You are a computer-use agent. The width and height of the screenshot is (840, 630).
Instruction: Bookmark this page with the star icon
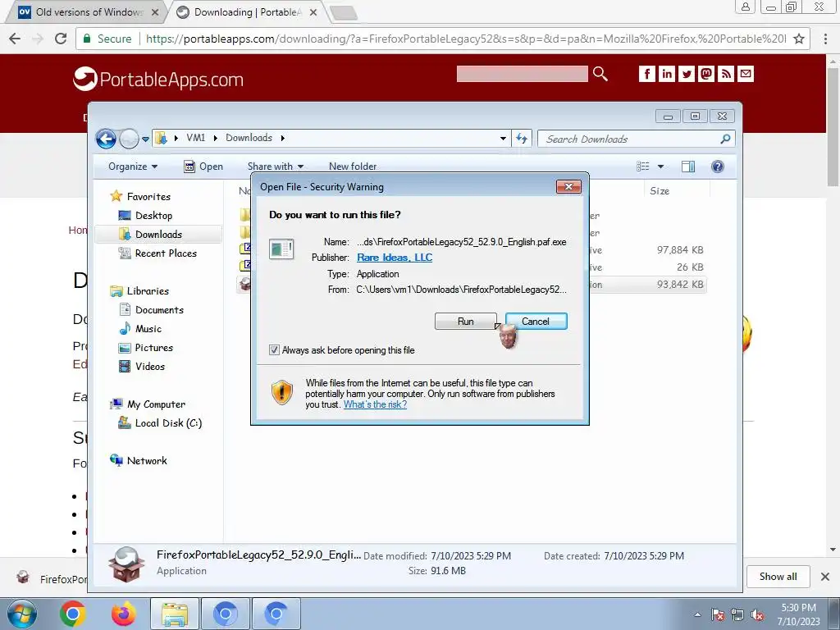click(x=798, y=39)
